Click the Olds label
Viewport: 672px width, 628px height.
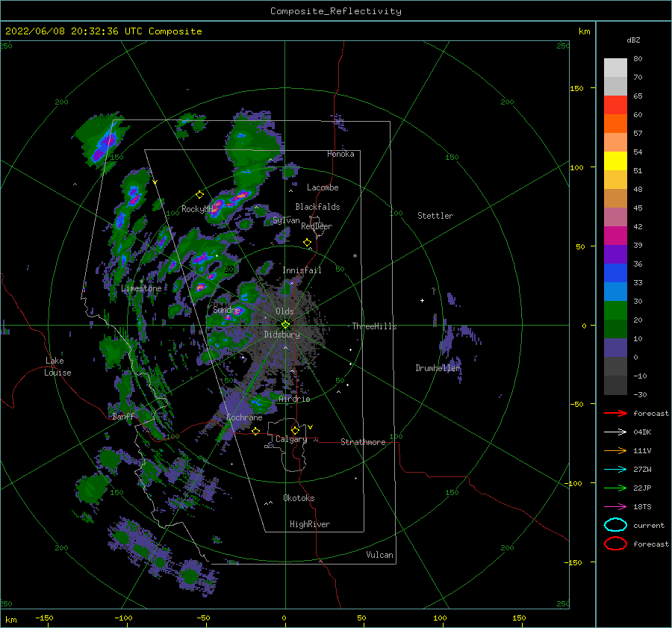tap(284, 311)
